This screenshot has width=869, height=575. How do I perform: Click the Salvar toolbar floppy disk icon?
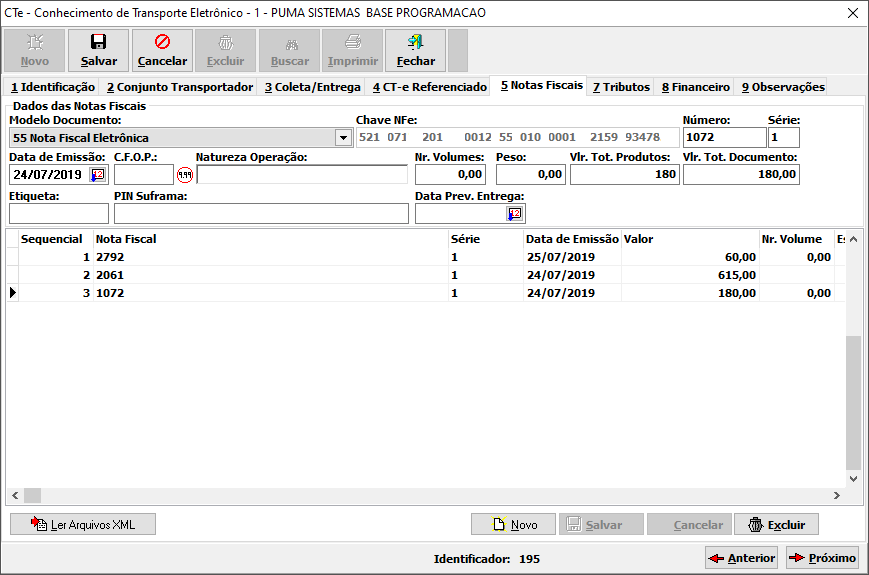98,43
